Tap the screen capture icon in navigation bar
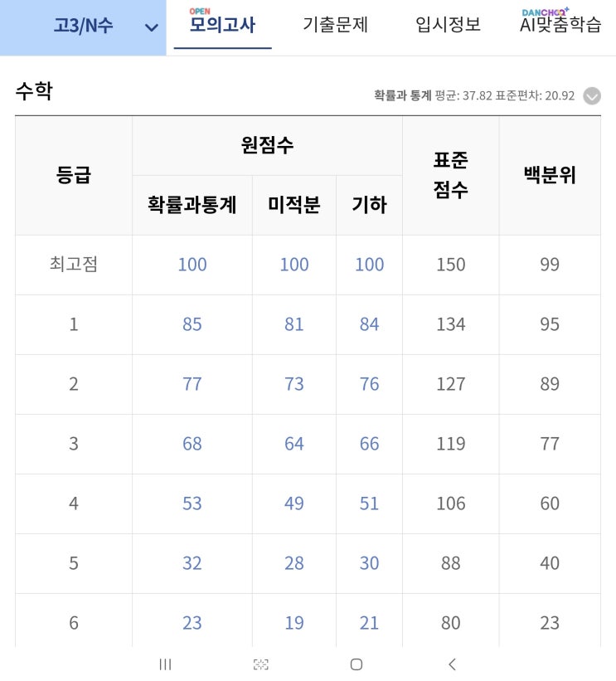Viewport: 616px width, 681px height. [x=261, y=664]
